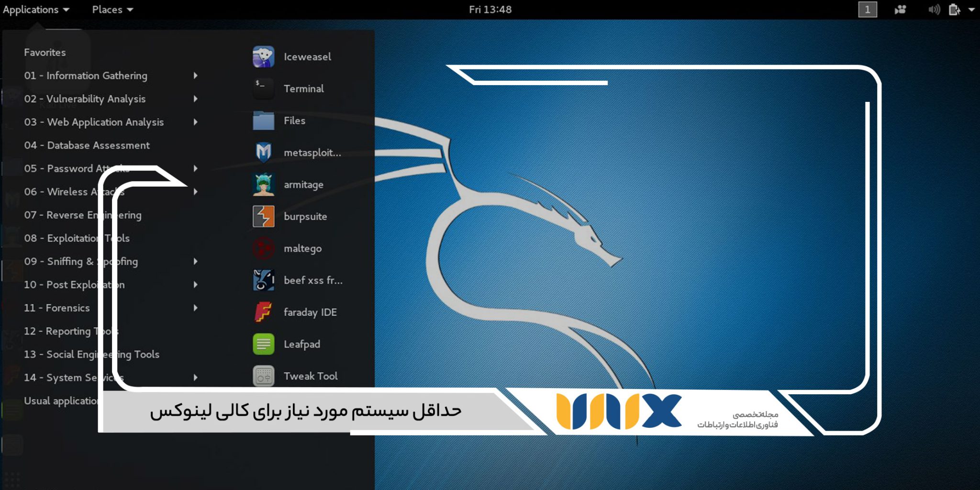The width and height of the screenshot is (980, 490).
Task: Open the system menu dropdown arrow
Action: click(971, 10)
